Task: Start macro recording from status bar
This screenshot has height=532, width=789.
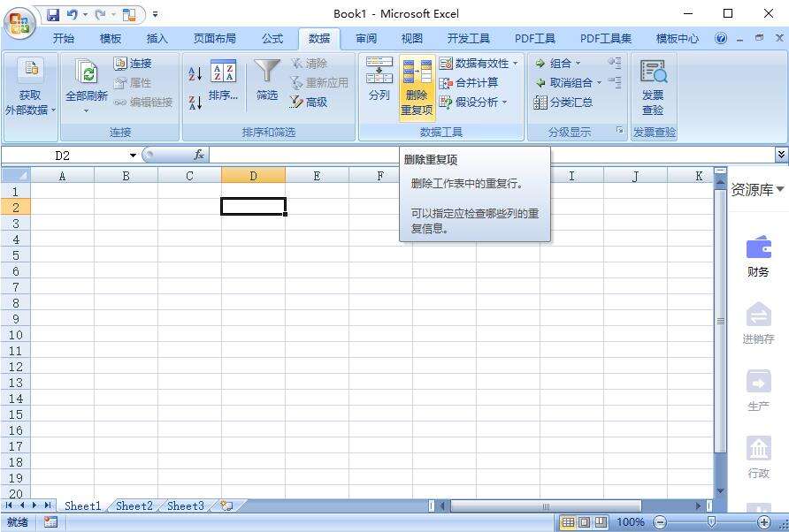Action: click(50, 522)
